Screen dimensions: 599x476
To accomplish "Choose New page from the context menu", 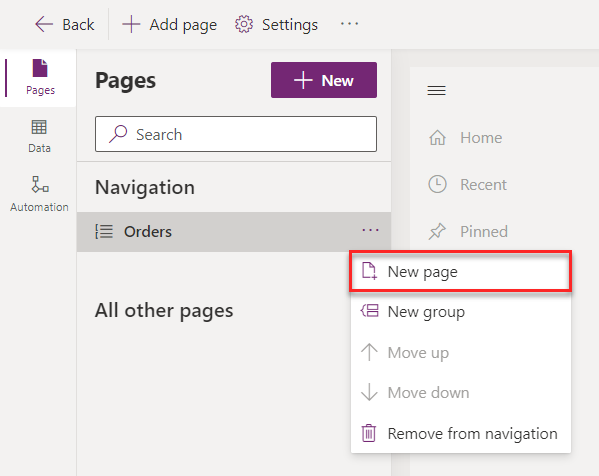I will point(461,272).
